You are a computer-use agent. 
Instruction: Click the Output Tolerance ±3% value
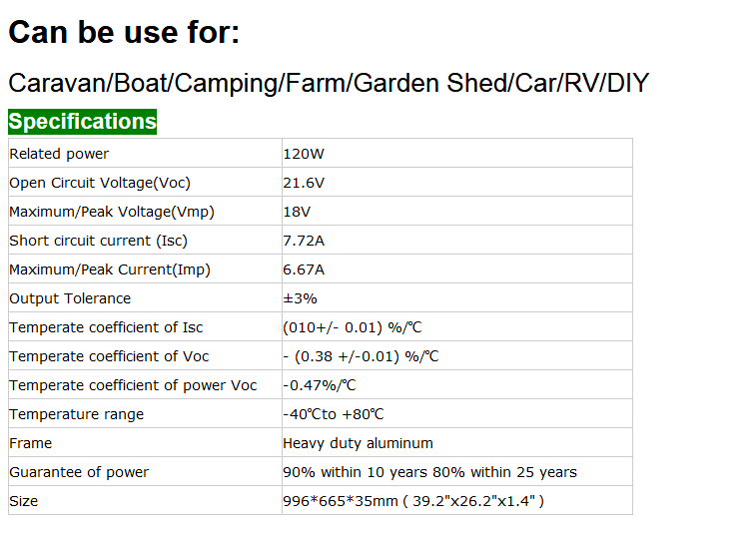pos(300,298)
